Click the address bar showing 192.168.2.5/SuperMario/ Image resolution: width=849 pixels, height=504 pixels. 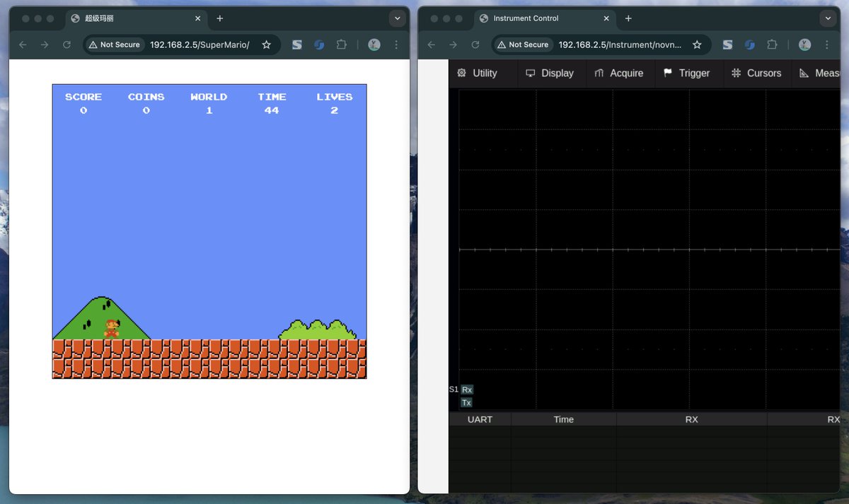tap(200, 45)
